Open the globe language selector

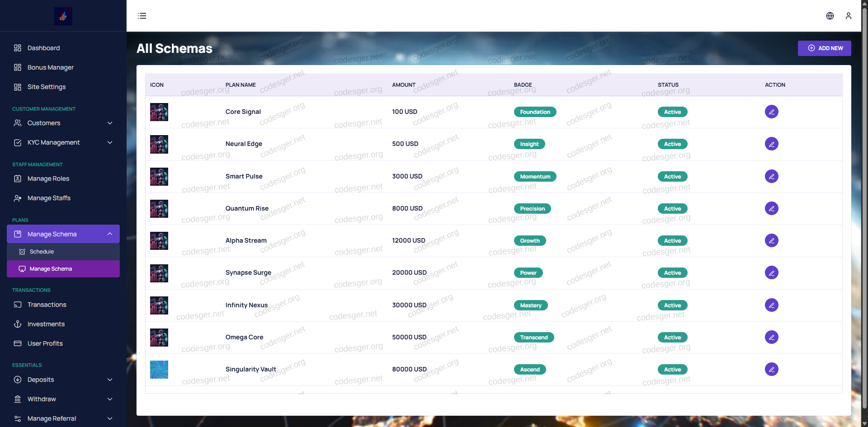pos(830,16)
